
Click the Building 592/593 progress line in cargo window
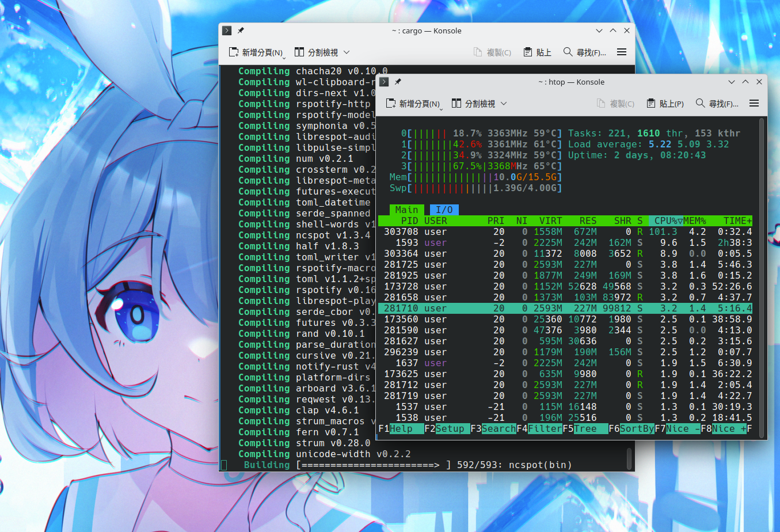(x=408, y=465)
